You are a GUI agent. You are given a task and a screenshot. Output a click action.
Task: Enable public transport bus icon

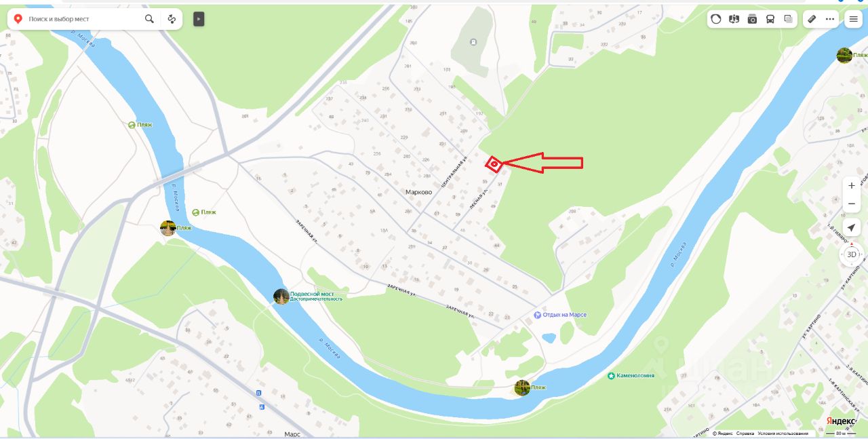tap(770, 19)
